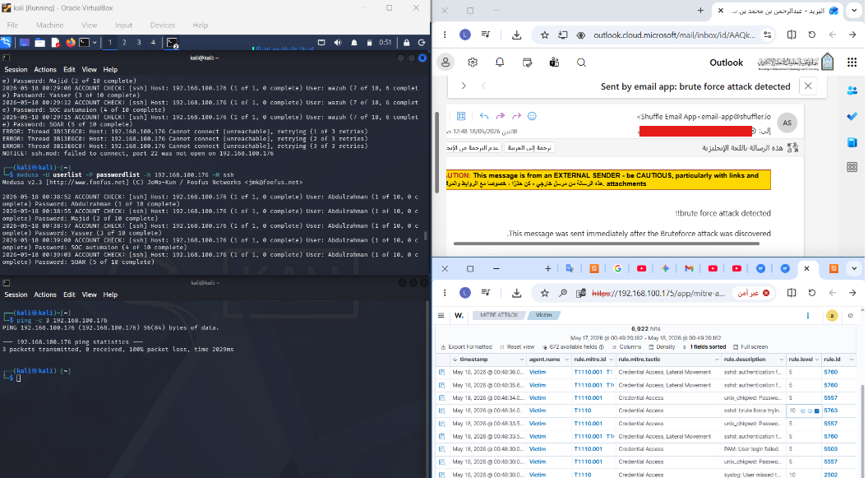Viewport: 868px width, 478px height.
Task: Switch to Kali workspace 4
Action: point(154,43)
